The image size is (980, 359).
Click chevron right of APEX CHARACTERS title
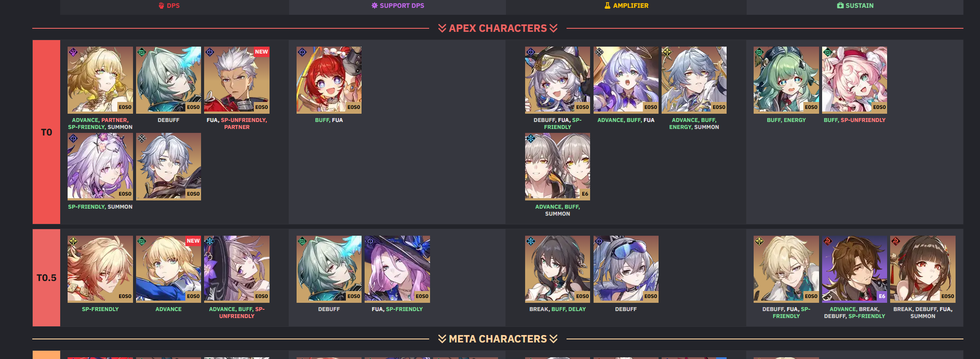[553, 28]
